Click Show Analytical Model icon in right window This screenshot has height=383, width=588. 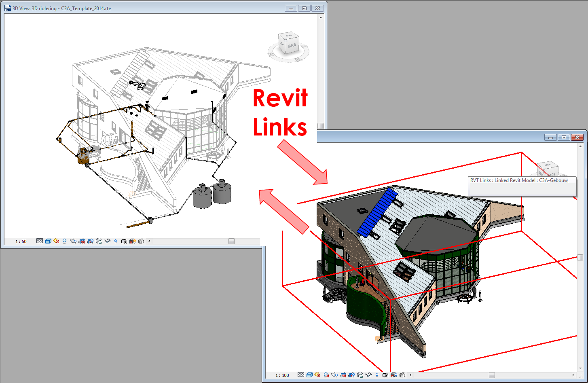coord(393,375)
